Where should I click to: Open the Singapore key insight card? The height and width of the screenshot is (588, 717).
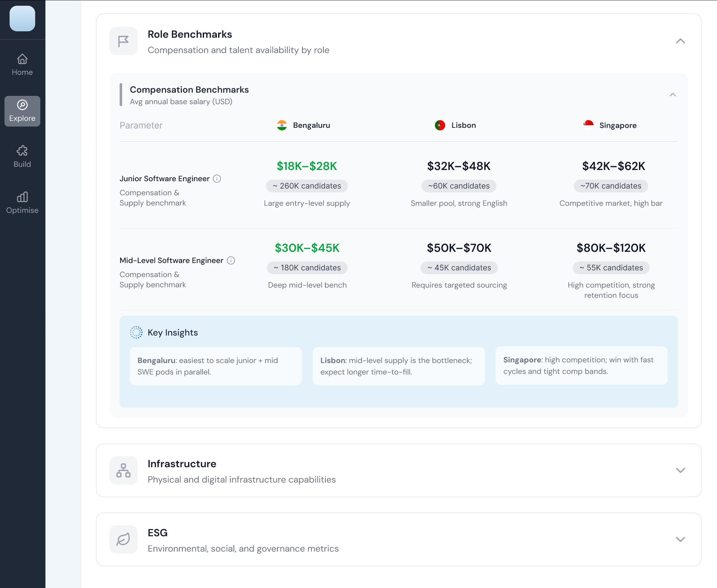(582, 366)
